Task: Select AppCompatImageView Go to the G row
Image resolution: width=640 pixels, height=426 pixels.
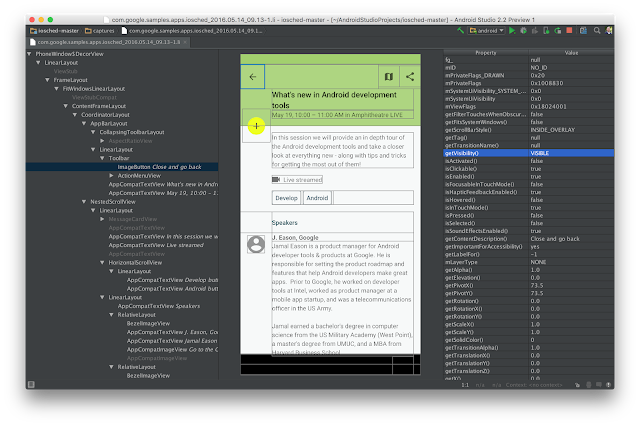Action: 172,350
